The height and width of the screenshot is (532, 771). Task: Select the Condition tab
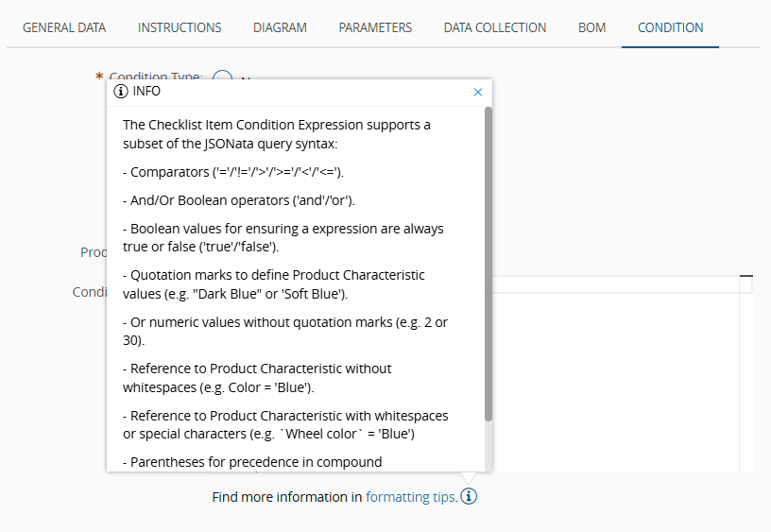coord(670,27)
